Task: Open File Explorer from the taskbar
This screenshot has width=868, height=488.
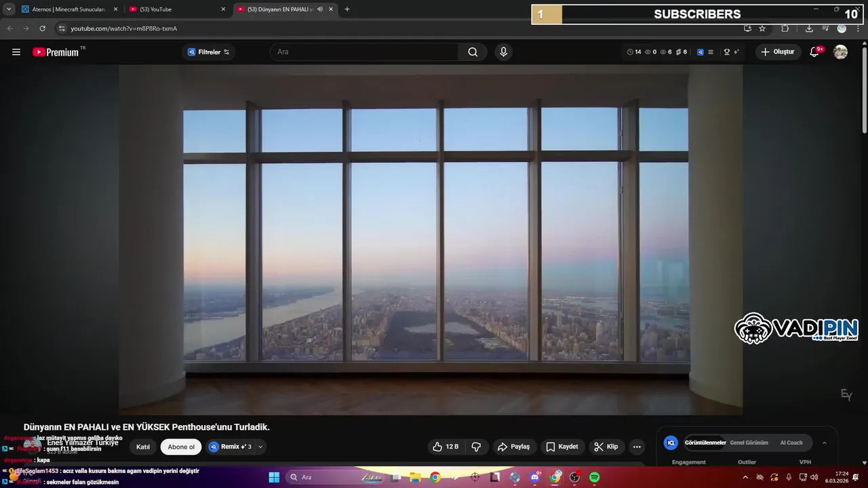Action: [415, 477]
